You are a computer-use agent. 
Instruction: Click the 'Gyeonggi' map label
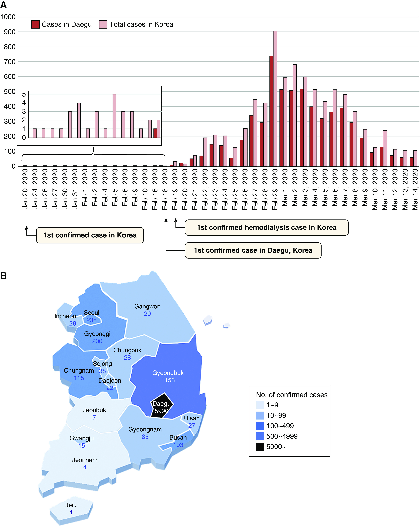[97, 334]
